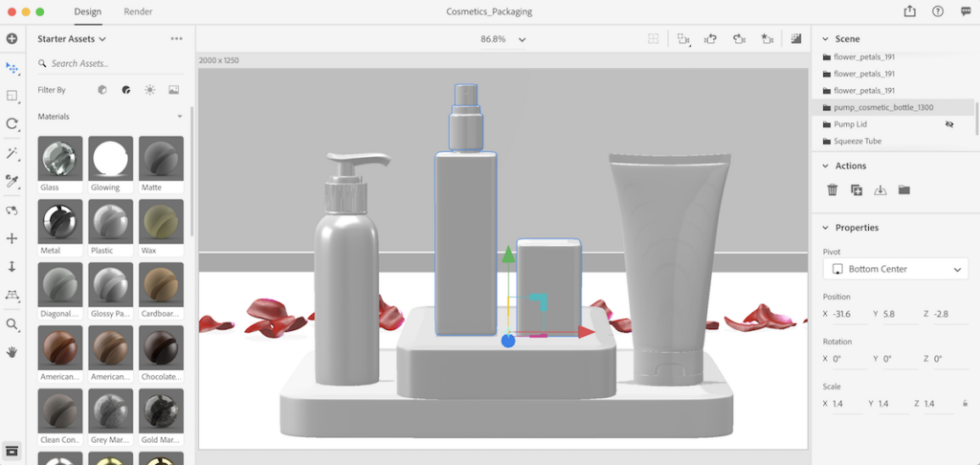Collapse the Properties section
Screen dimensions: 980x465
pyautogui.click(x=826, y=228)
